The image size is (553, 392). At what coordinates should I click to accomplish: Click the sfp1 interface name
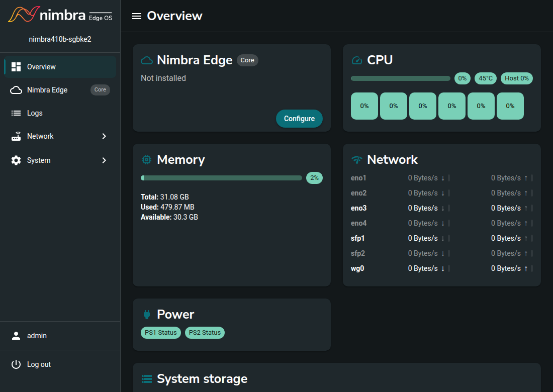357,238
